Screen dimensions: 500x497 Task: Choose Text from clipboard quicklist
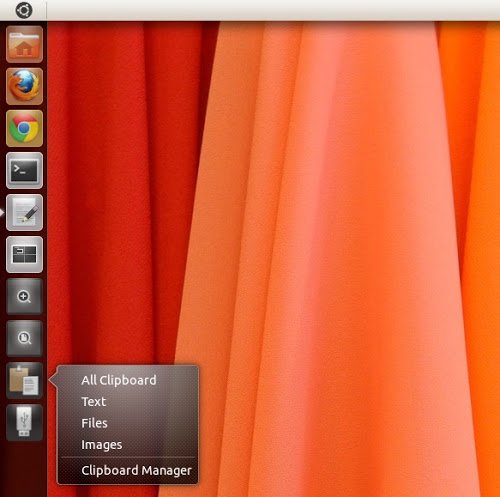click(x=94, y=402)
